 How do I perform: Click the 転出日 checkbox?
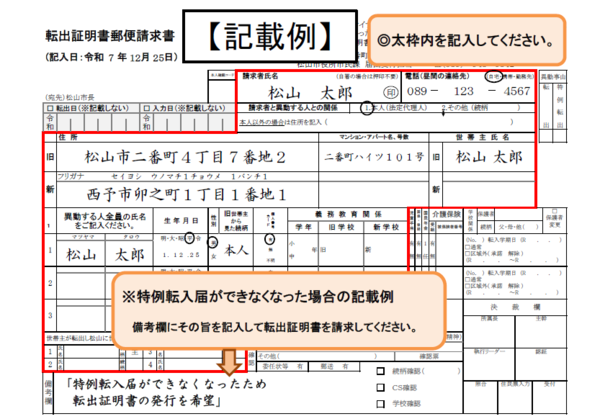point(50,109)
